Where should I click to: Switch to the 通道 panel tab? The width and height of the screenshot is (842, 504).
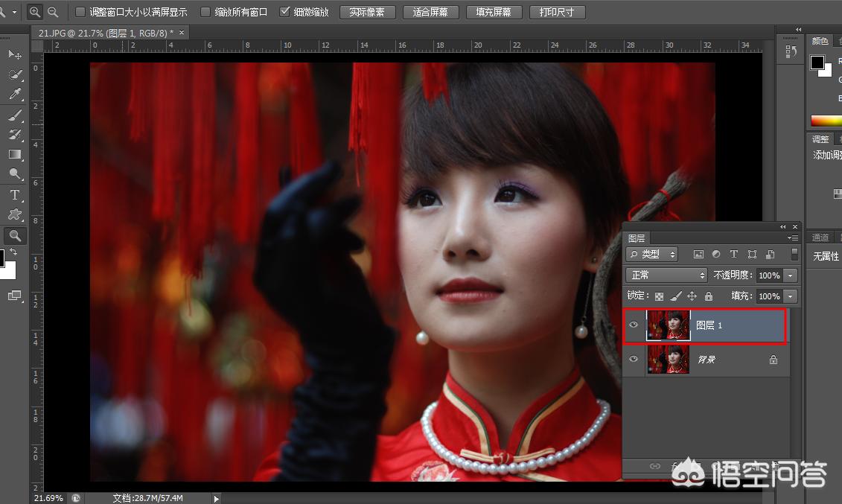820,237
